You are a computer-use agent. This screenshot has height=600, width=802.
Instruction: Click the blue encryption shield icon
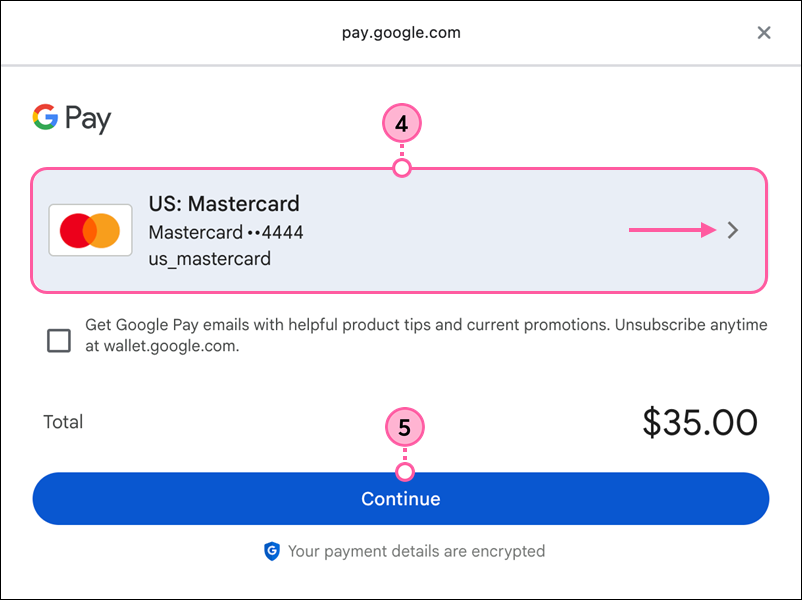pyautogui.click(x=271, y=551)
